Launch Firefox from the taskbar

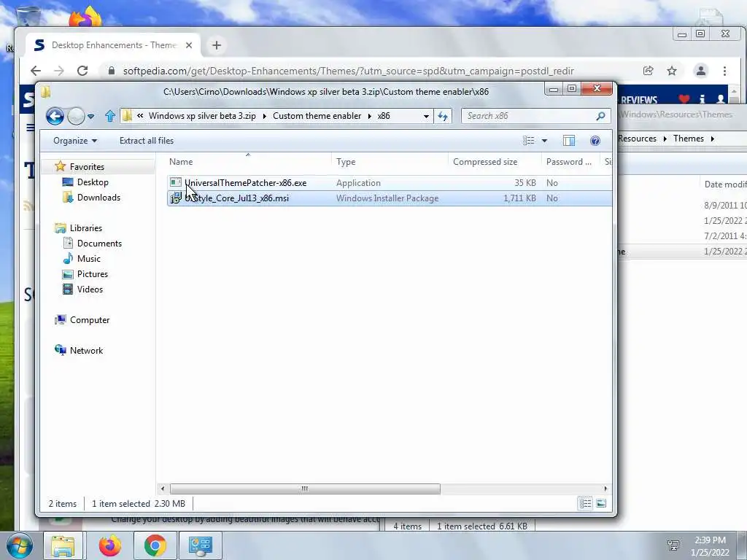[110, 545]
